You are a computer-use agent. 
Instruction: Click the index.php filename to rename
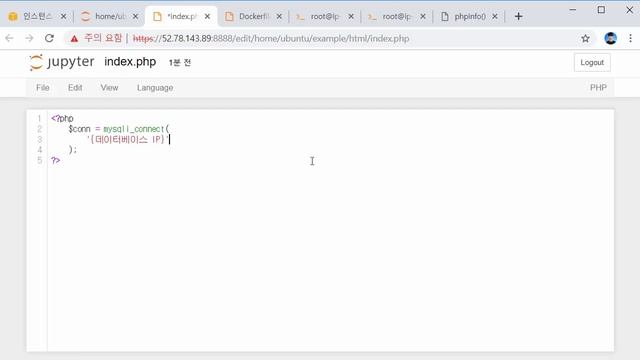tap(130, 62)
